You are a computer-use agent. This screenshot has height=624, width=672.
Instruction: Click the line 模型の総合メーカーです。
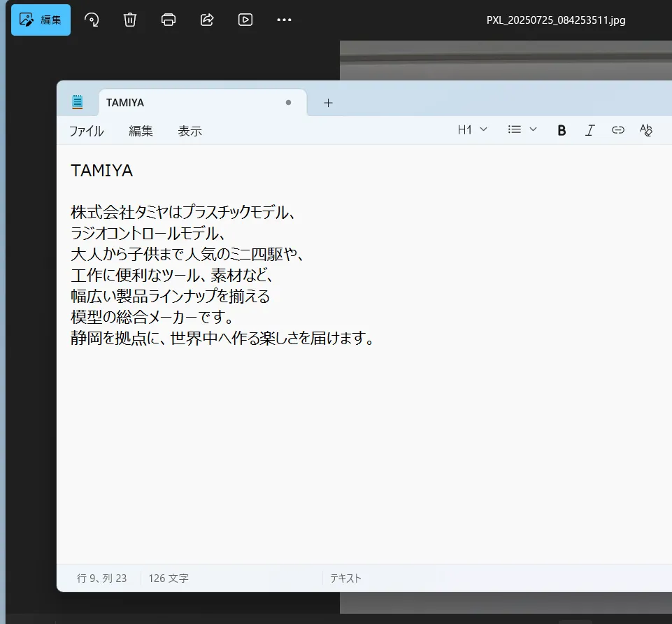(152, 318)
